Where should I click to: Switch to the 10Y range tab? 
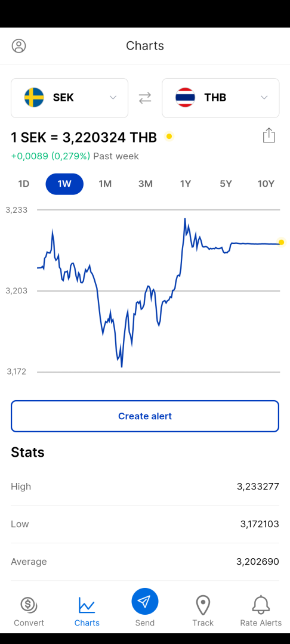pos(266,184)
